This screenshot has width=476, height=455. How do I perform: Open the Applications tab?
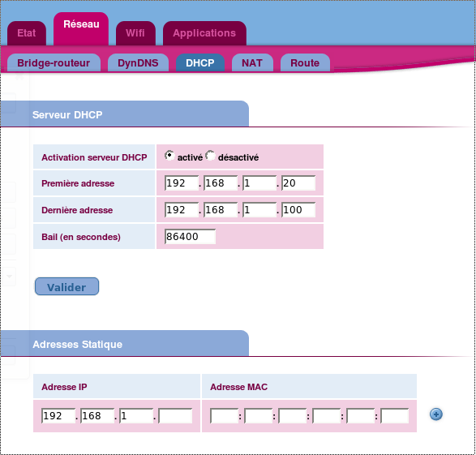pyautogui.click(x=204, y=32)
